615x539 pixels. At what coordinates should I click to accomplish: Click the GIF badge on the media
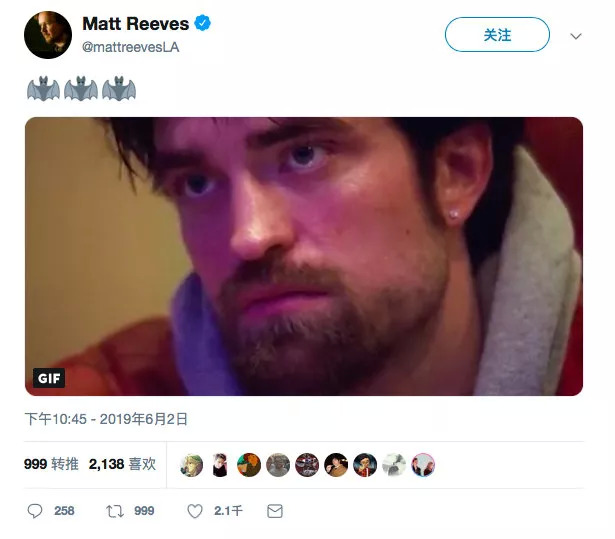(x=49, y=378)
